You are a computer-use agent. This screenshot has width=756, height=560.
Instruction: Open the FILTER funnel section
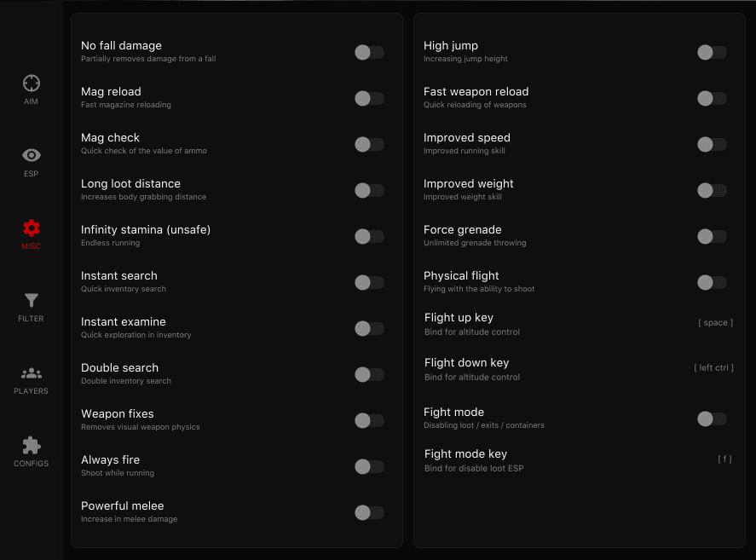click(x=32, y=307)
